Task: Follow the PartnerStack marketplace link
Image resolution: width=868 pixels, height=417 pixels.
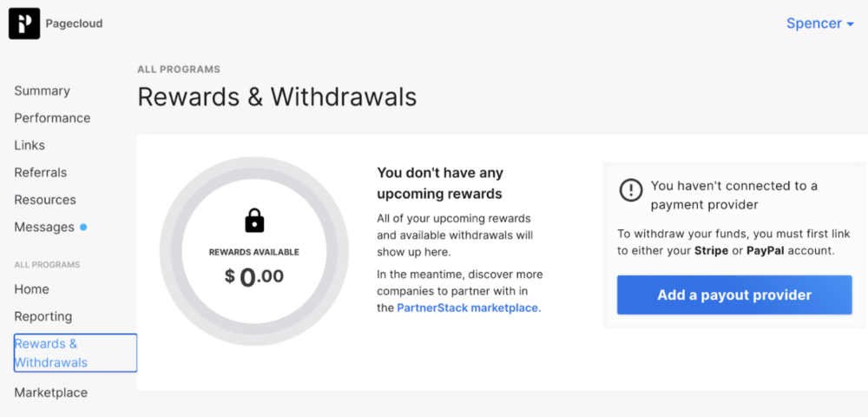Action: pyautogui.click(x=469, y=308)
